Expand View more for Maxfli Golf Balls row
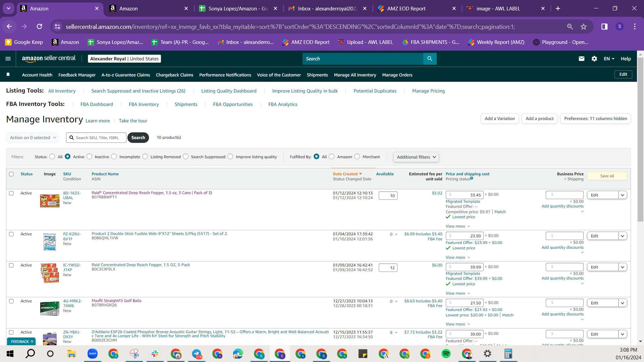Screen dimensions: 644x362 458,324
